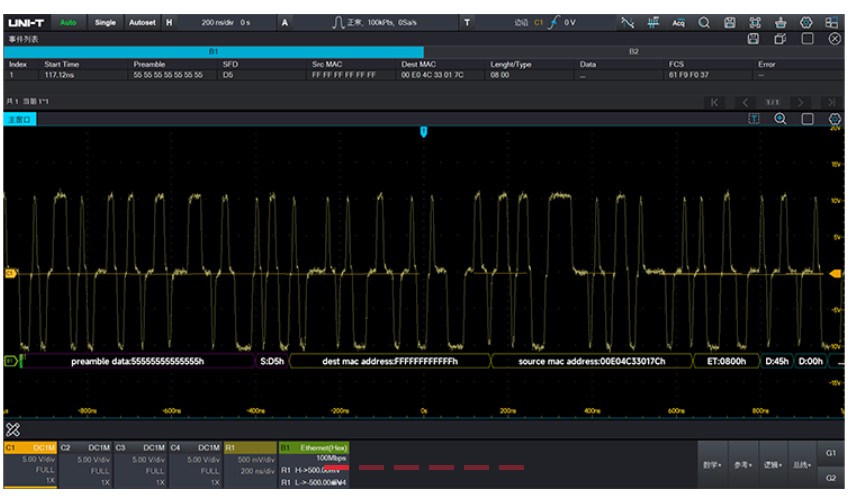Click the cursor measurement icon in top toolbar

point(652,22)
